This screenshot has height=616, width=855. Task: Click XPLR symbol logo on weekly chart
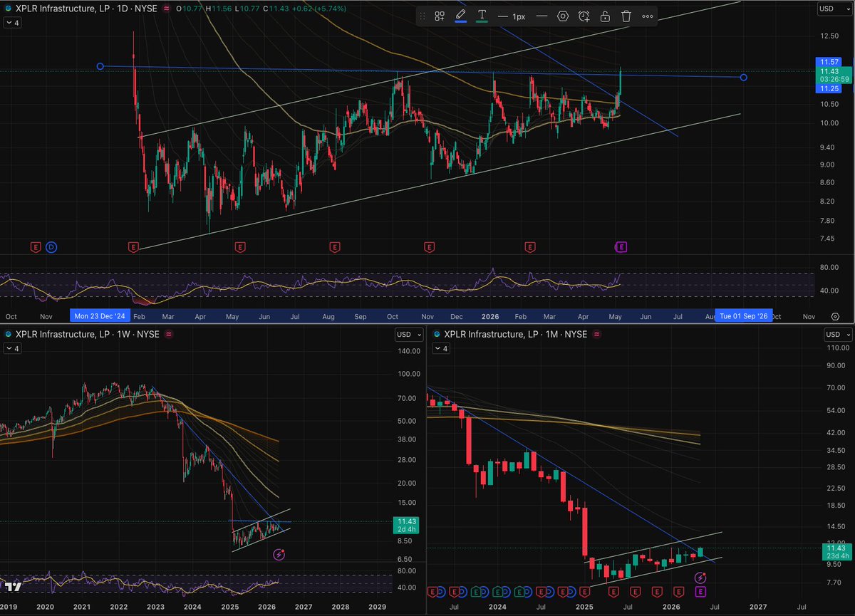point(8,333)
